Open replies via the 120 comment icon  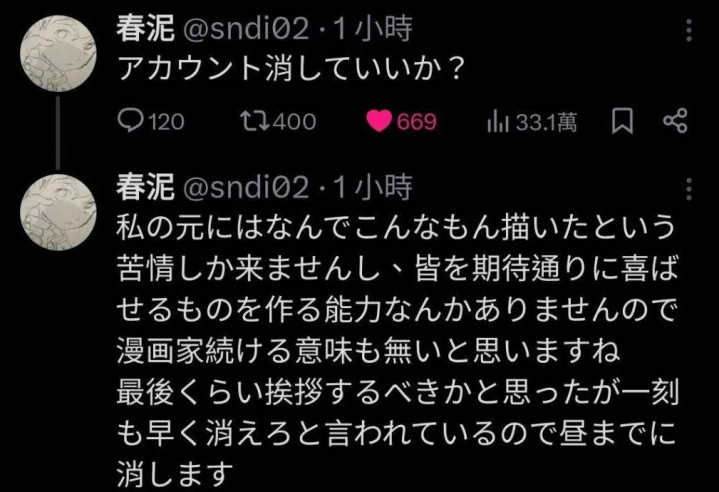click(x=130, y=121)
